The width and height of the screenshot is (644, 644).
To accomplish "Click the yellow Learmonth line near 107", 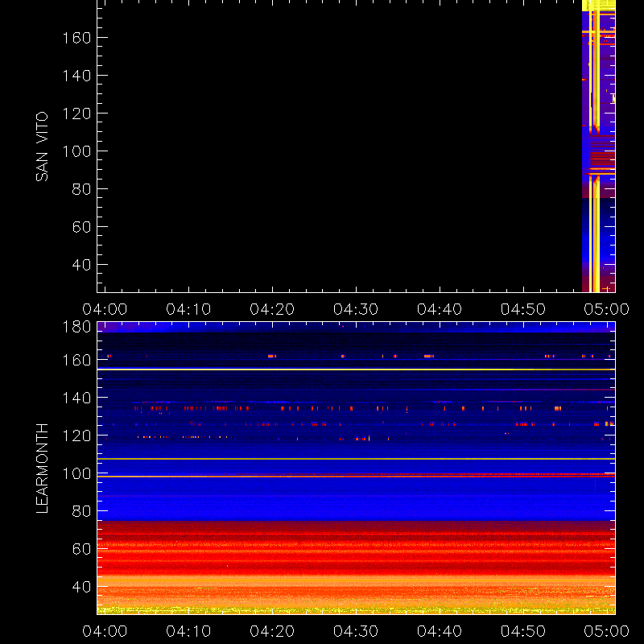I will coord(356,459).
